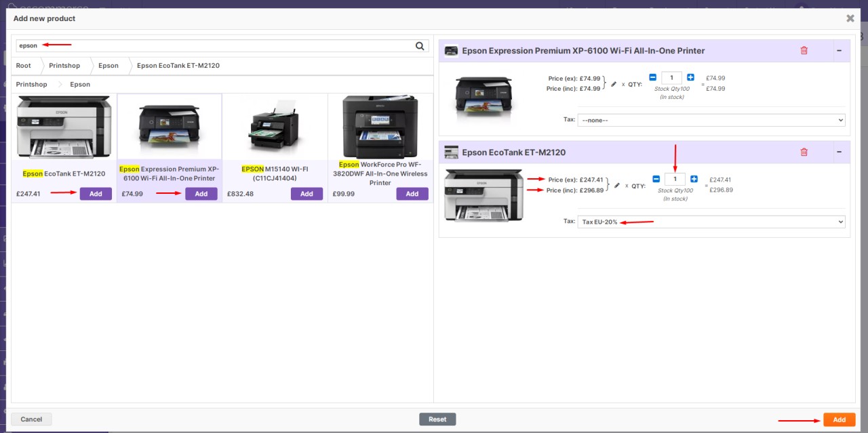Select the EPSON M15140 WI-FI product image

[275, 127]
